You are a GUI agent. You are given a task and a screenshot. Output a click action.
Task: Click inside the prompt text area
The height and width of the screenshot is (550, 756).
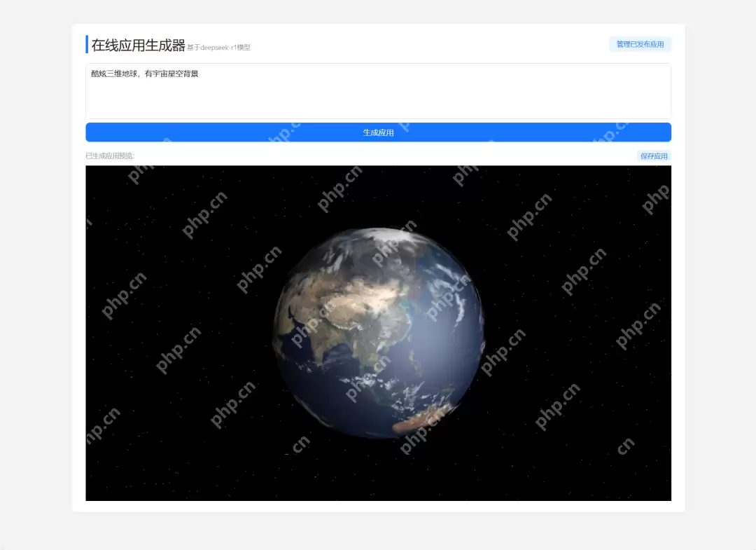pos(378,91)
